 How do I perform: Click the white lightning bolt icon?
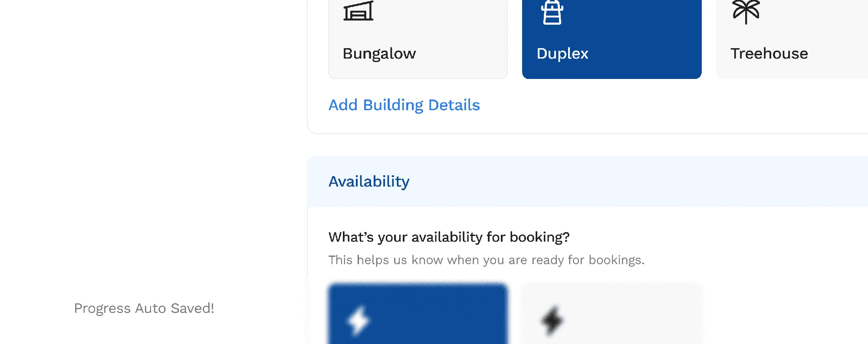[x=358, y=321]
